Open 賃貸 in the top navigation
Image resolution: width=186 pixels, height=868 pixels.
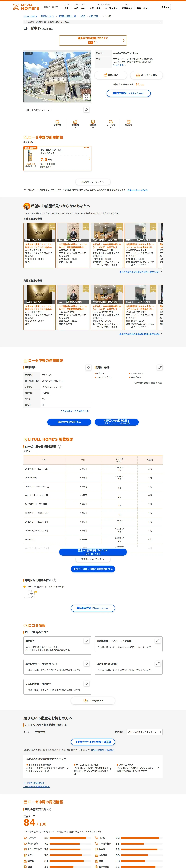click(66, 8)
